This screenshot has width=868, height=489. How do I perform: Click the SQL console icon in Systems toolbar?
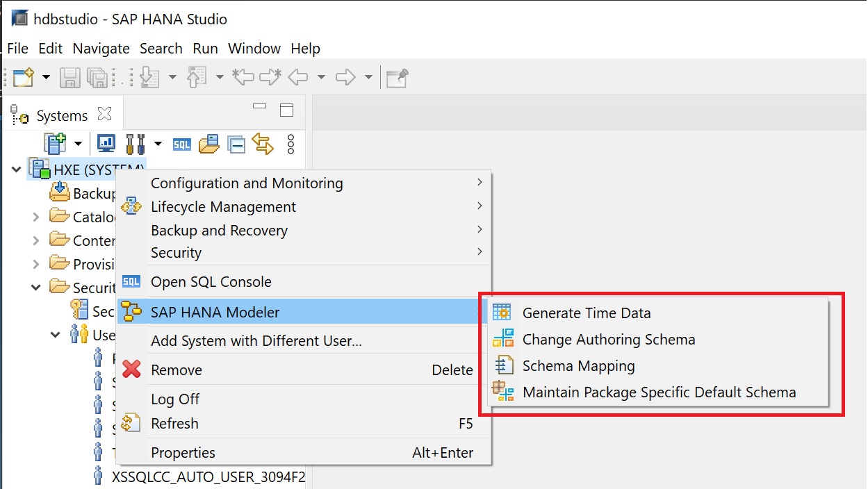point(182,144)
